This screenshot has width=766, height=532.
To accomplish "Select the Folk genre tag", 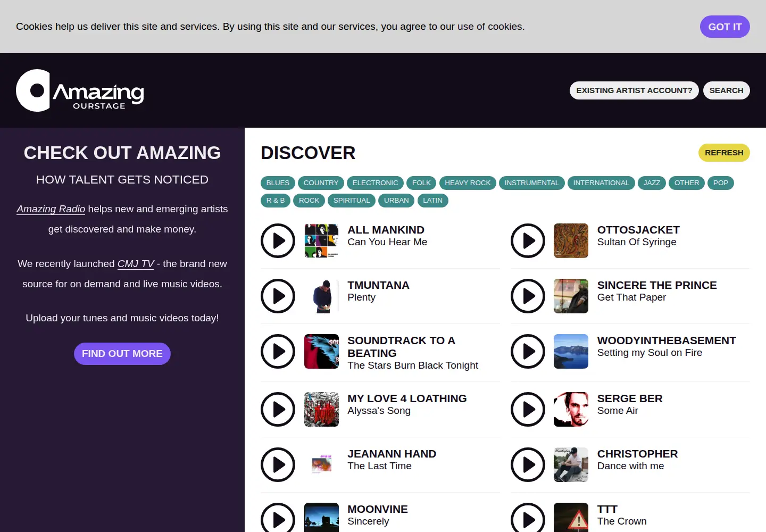I will (421, 183).
